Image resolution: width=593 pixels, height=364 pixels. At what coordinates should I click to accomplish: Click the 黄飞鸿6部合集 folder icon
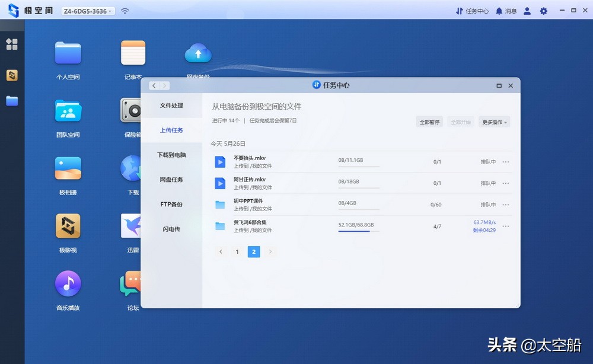click(220, 226)
